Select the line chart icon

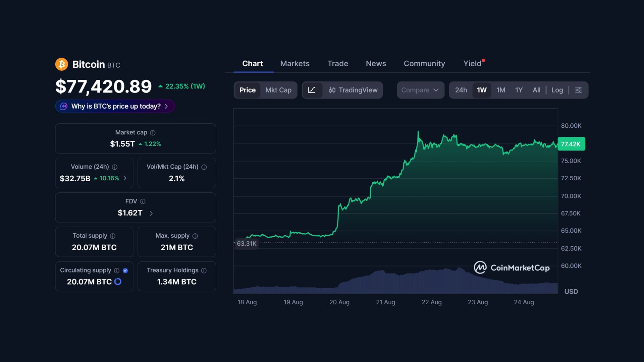pyautogui.click(x=312, y=90)
